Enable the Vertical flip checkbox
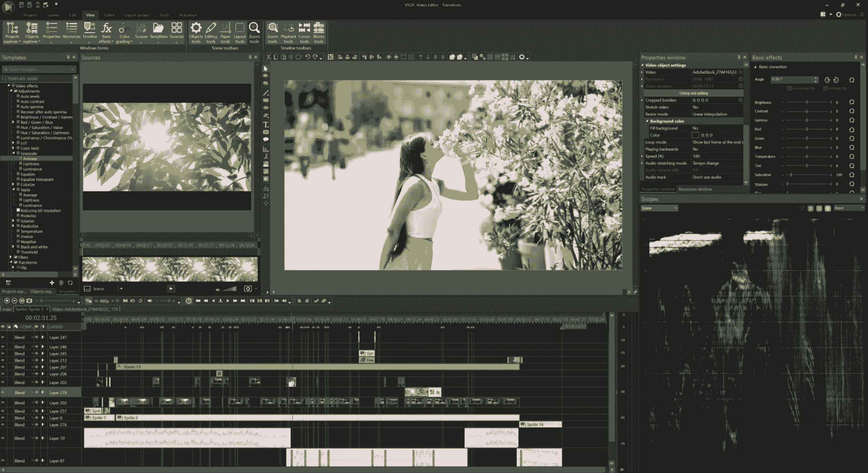The height and width of the screenshot is (473, 868). [825, 88]
